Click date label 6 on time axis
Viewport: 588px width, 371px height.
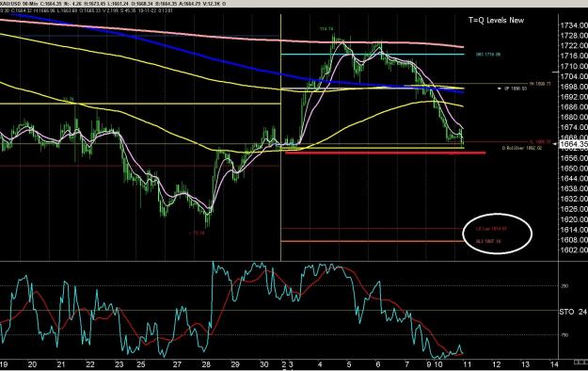[x=378, y=364]
